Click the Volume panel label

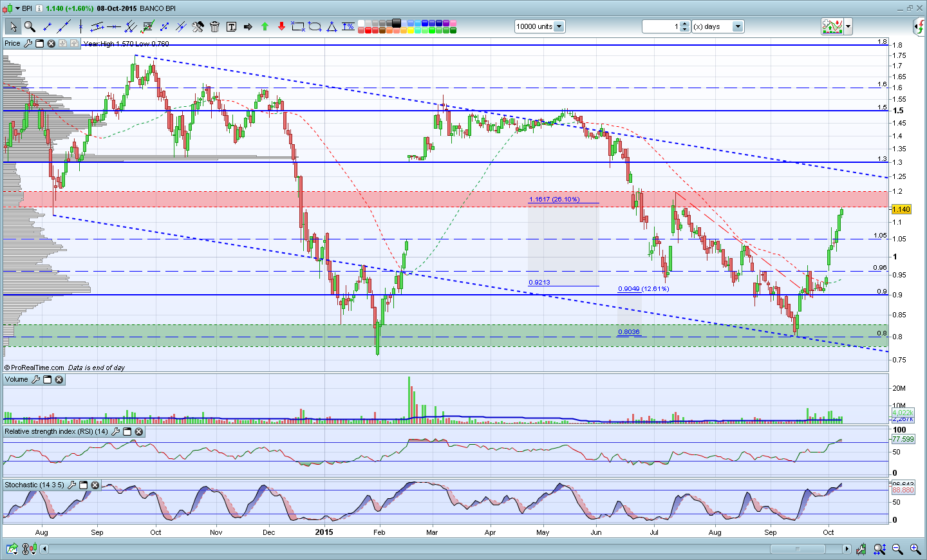click(x=17, y=380)
